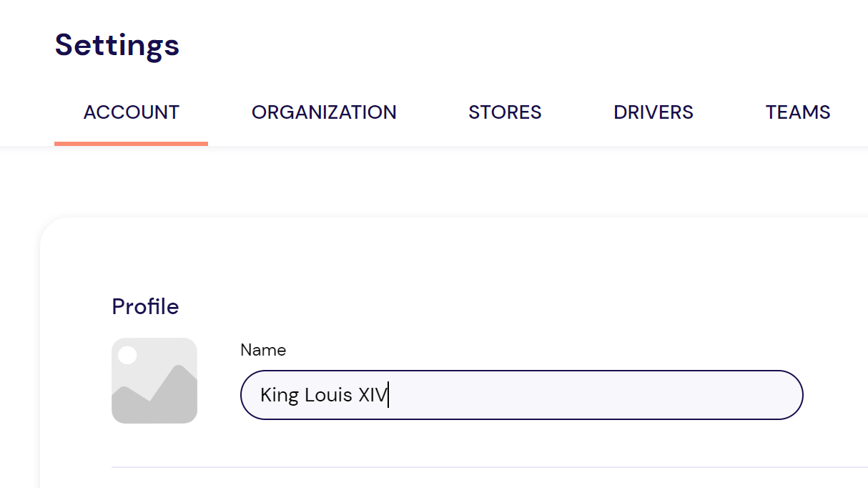The image size is (868, 488).
Task: Open the ACCOUNT tab
Action: click(132, 112)
